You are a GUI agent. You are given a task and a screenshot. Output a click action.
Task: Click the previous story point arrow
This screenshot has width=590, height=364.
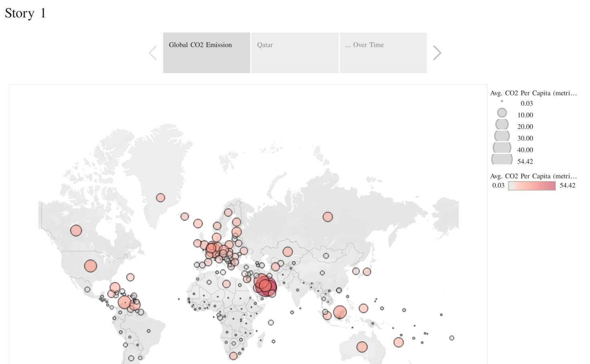click(153, 53)
